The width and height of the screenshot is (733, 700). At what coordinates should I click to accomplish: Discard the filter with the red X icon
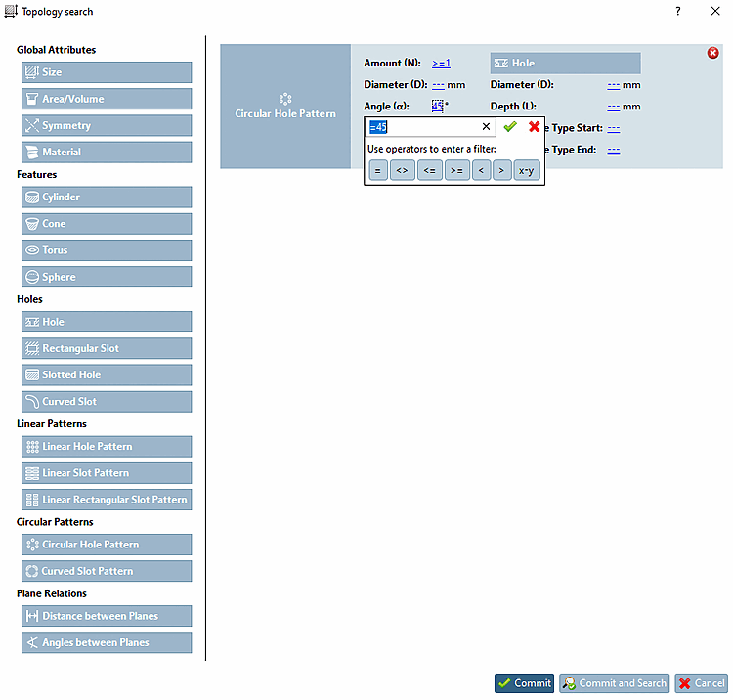534,127
